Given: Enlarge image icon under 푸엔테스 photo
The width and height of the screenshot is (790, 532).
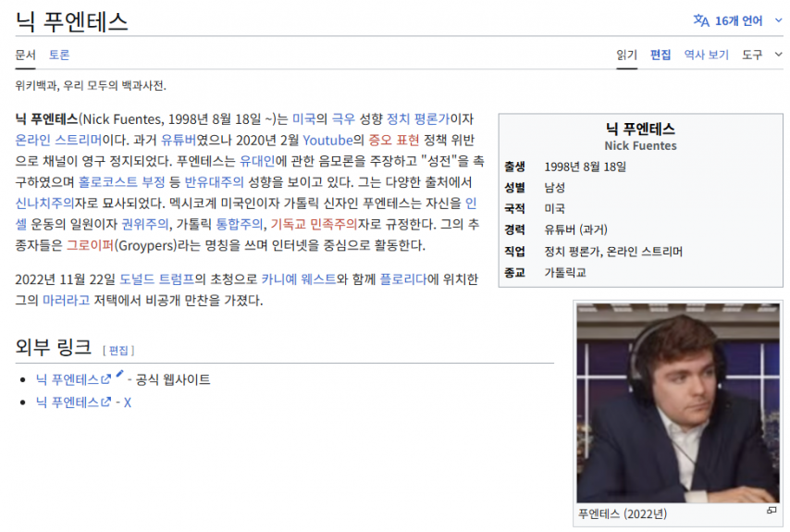Looking at the screenshot, I should (771, 511).
